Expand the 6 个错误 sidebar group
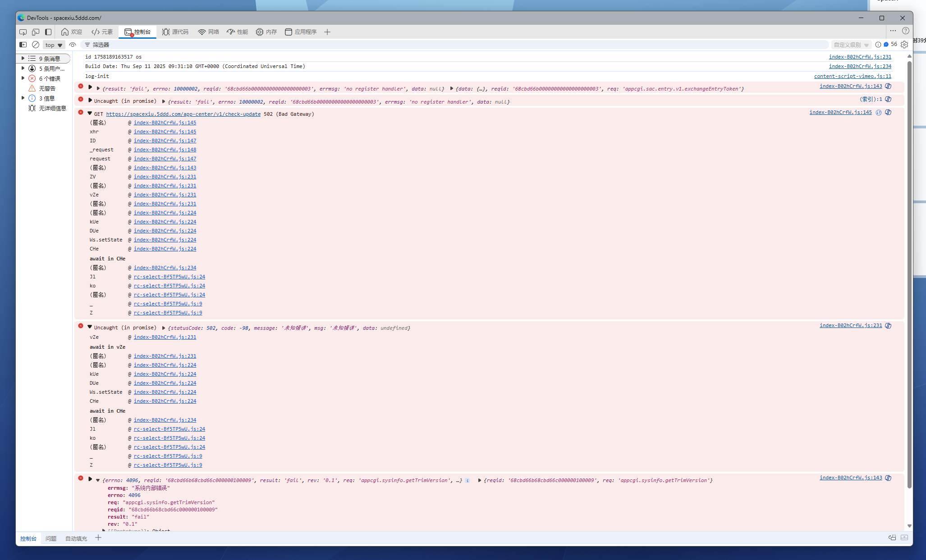This screenshot has width=926, height=560. tap(23, 78)
